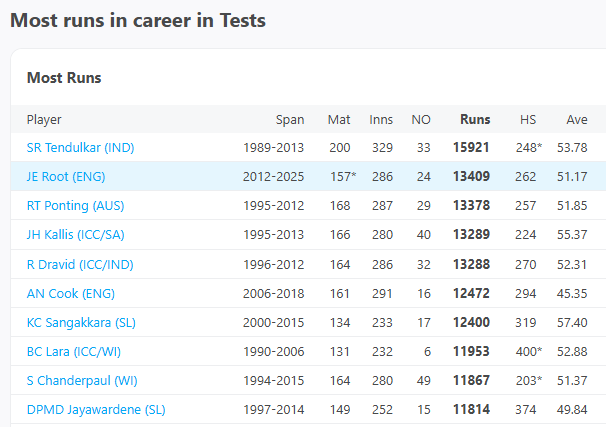Click the HS column header
Viewport: 606px width, 427px height.
coord(528,120)
